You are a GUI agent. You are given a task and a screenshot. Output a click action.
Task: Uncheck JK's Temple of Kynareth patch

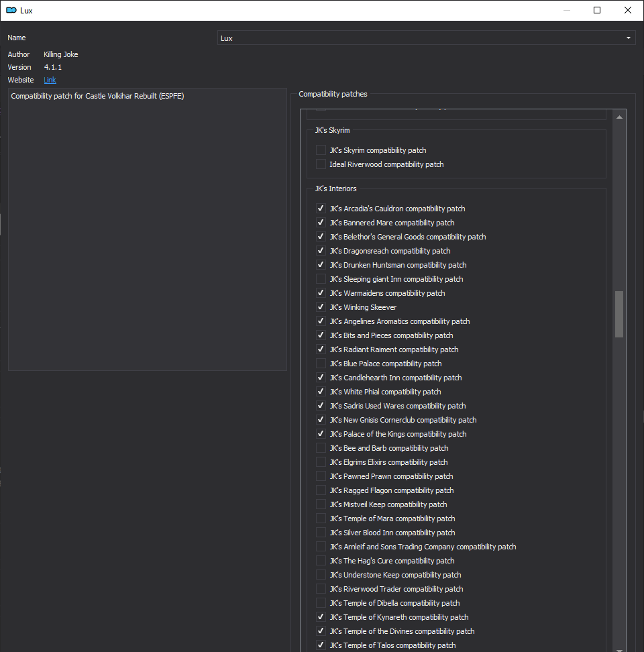(321, 618)
